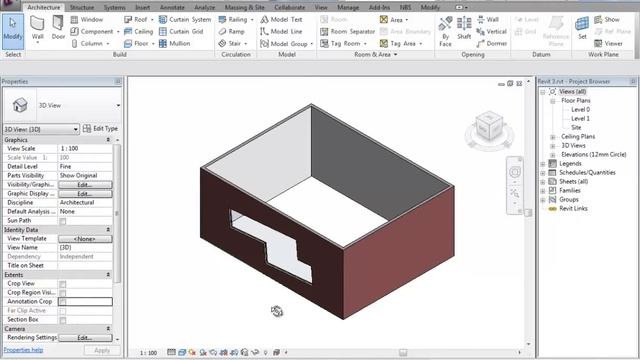
Task: Open the Annotate ribbon tab
Action: [x=172, y=7]
